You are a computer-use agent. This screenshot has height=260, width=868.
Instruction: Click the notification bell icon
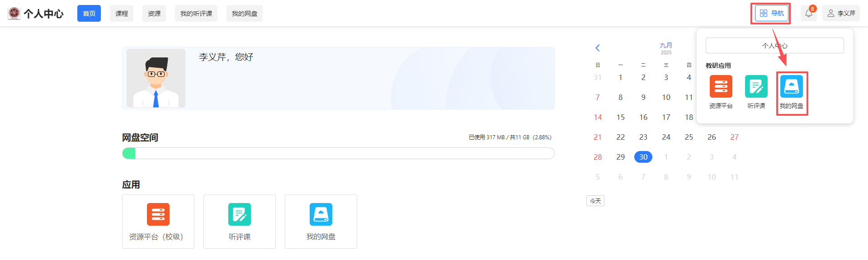809,14
